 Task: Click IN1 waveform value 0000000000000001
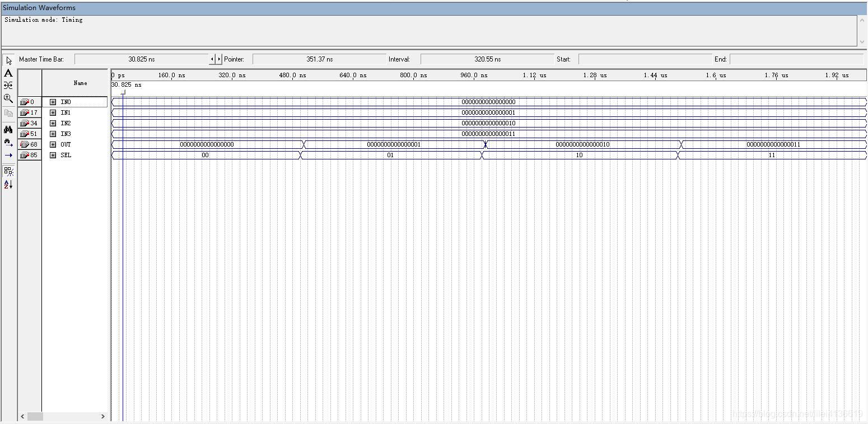tap(488, 112)
